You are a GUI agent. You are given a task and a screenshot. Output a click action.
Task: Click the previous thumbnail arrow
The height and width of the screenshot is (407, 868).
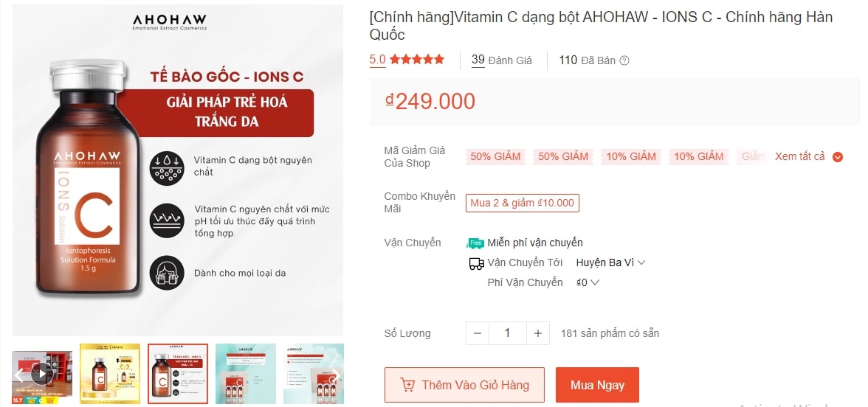tap(20, 376)
